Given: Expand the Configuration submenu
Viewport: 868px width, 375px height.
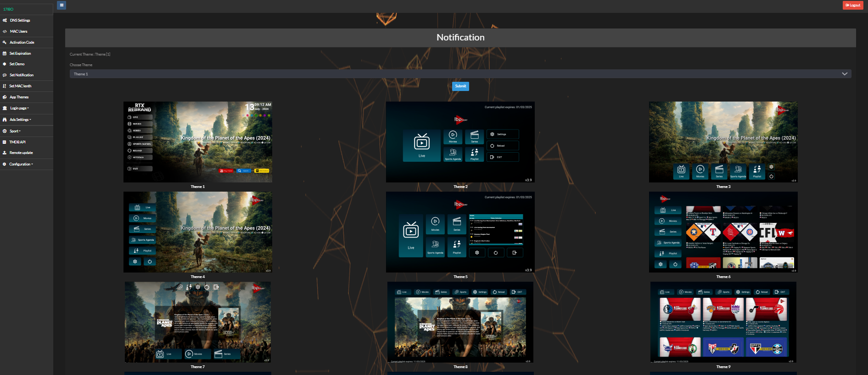Looking at the screenshot, I should 21,164.
